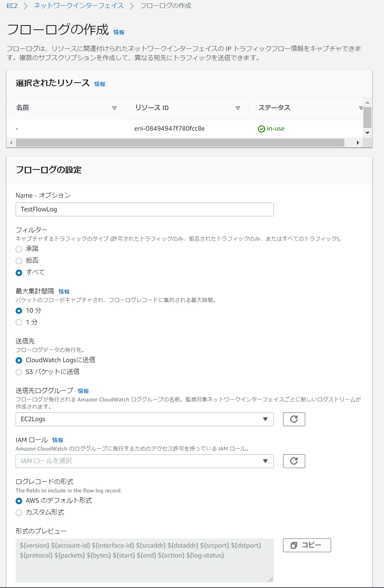Screen dimensions: 384x588
Task: Select the すべて filter option
Action: pyautogui.click(x=19, y=273)
